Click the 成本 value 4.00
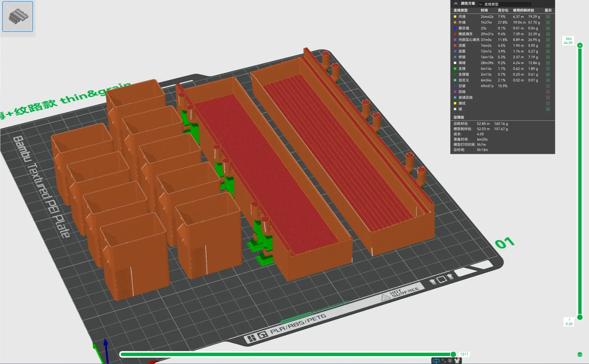 pos(480,134)
